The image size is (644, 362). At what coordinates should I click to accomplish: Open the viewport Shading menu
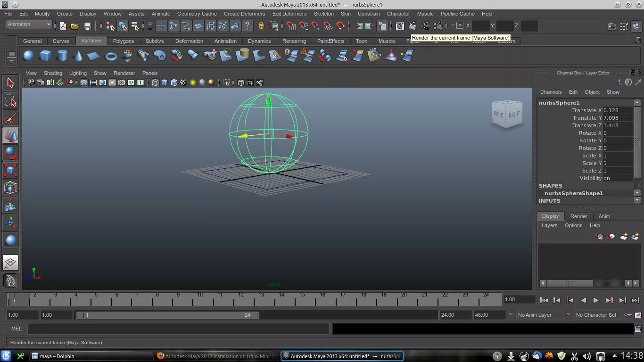(53, 73)
